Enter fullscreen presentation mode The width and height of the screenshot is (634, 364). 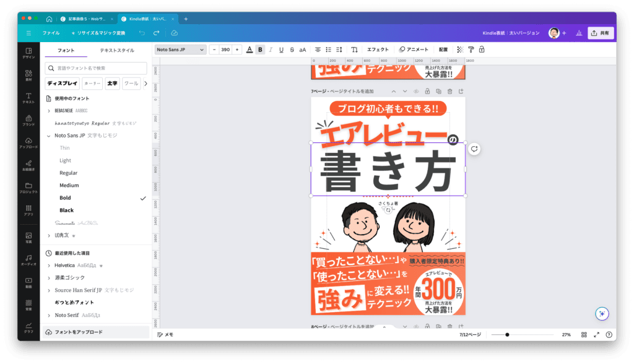pos(596,335)
